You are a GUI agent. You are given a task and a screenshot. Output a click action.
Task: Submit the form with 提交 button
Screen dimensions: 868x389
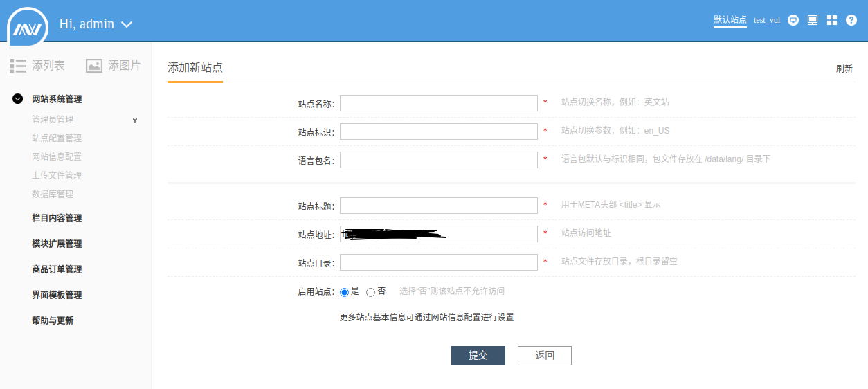pyautogui.click(x=478, y=356)
